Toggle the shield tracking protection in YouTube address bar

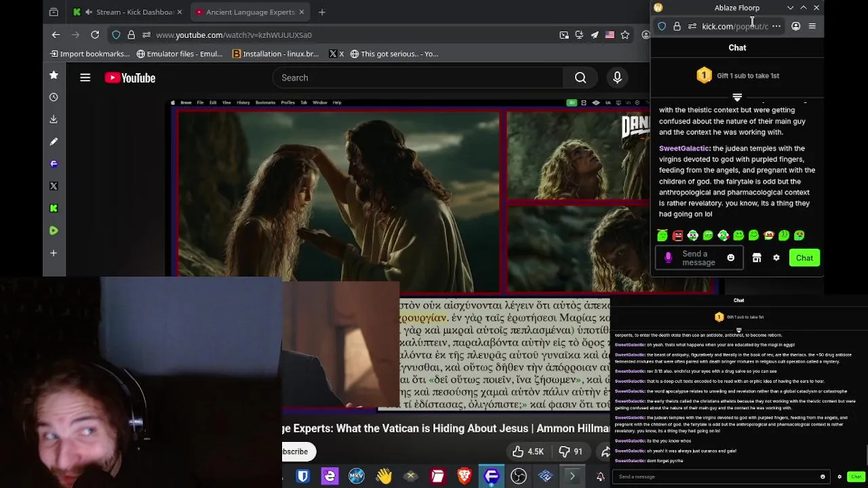tap(116, 35)
